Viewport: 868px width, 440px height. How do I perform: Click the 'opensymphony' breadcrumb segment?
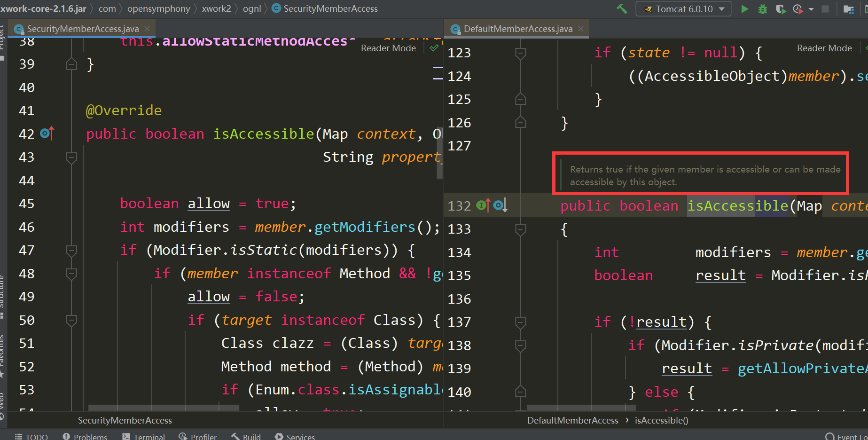(x=159, y=8)
